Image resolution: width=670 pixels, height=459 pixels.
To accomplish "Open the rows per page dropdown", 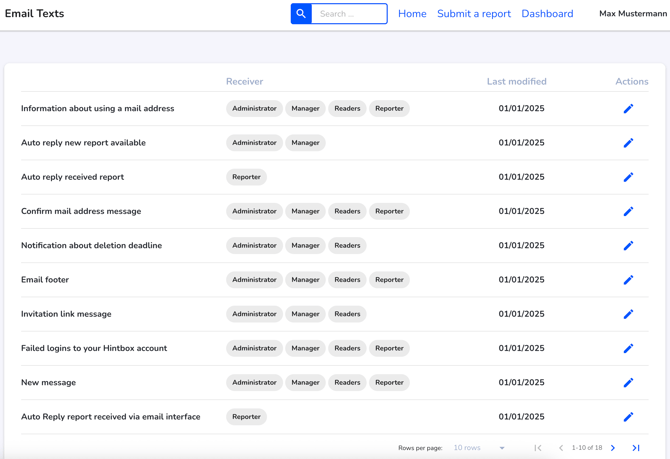I will pos(479,448).
